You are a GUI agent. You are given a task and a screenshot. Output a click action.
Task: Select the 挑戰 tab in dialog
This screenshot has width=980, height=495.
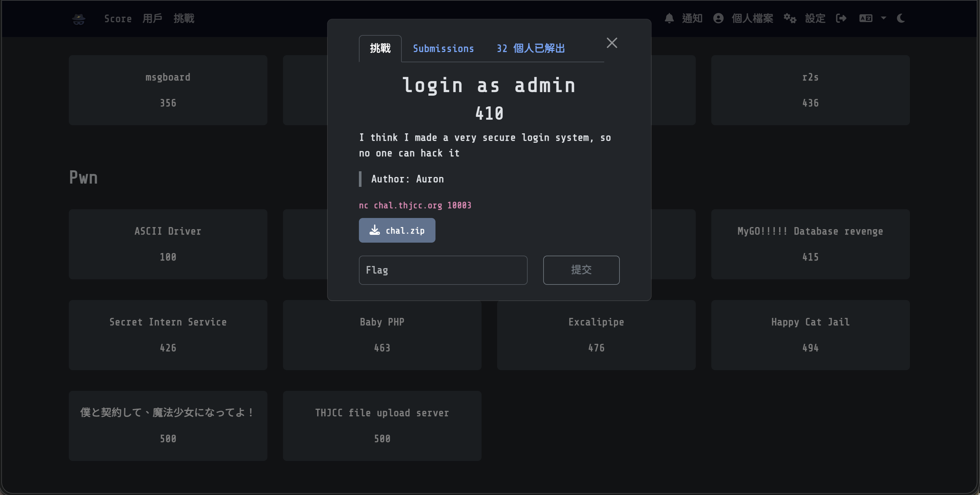[x=380, y=48]
